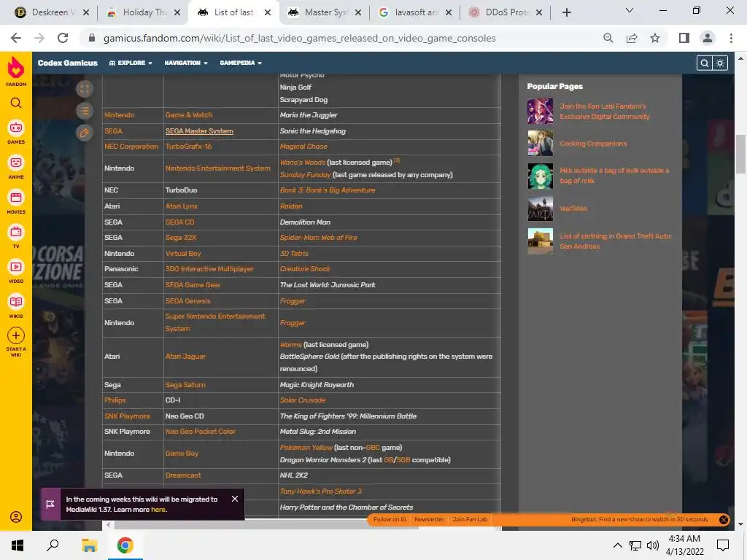
Task: Click the Fandom flame logo
Action: pyautogui.click(x=16, y=68)
